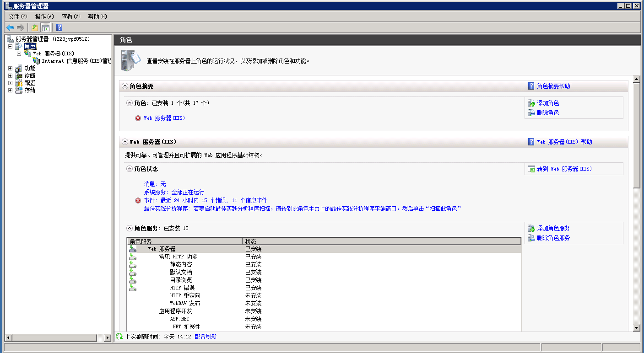Select the .NET 扩展性 row
This screenshot has height=353, width=644.
(x=324, y=326)
